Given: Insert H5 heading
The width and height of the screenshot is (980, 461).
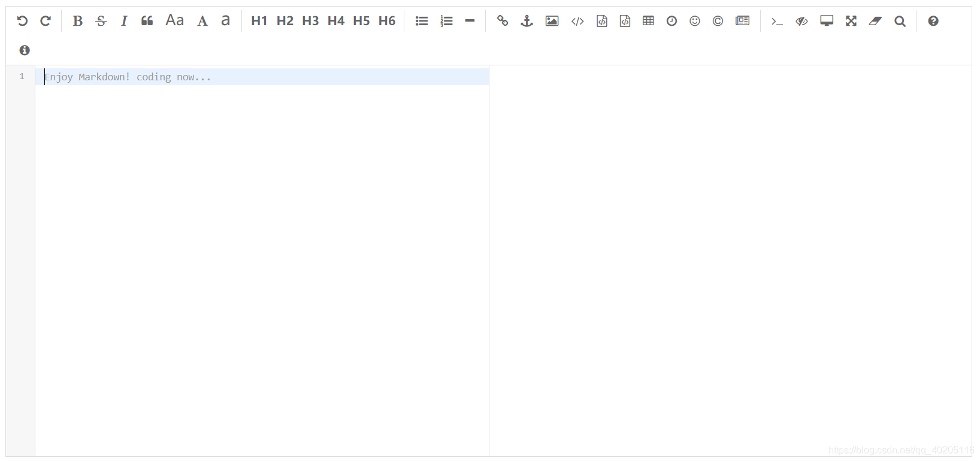Looking at the screenshot, I should point(361,21).
